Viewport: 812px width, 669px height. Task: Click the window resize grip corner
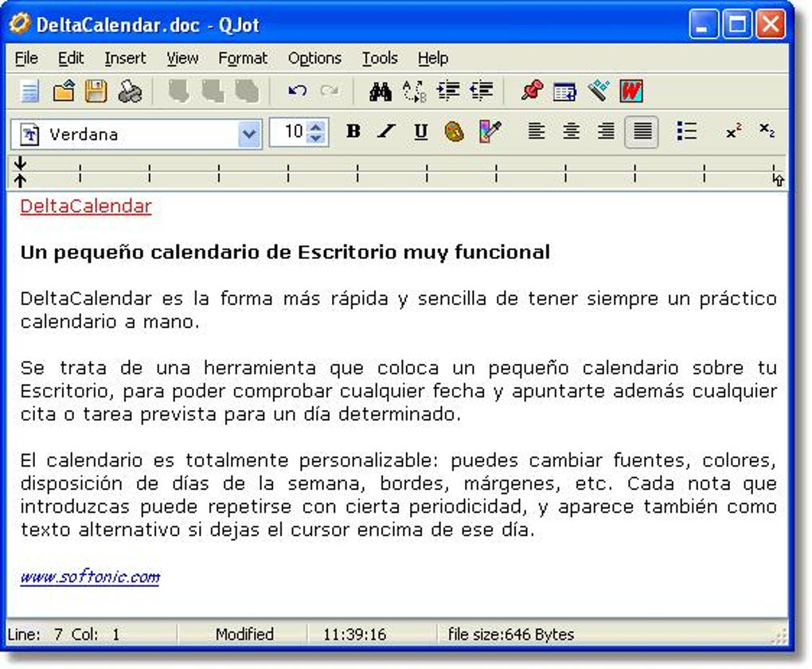click(x=779, y=636)
